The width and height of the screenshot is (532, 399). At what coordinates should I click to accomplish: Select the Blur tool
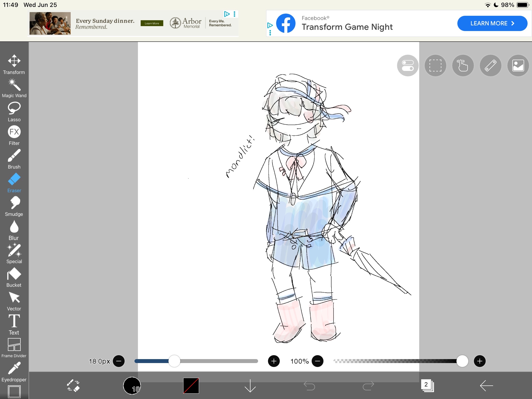[14, 230]
